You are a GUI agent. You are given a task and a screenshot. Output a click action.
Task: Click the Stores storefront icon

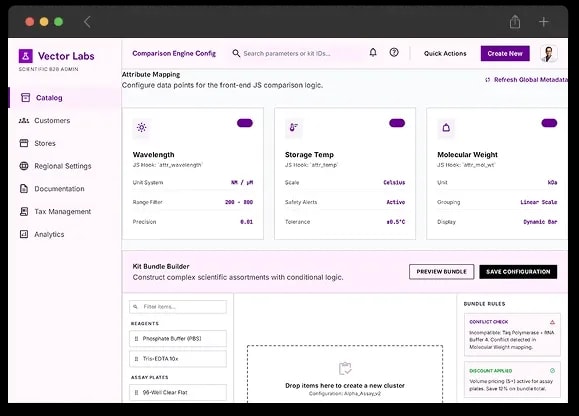(24, 143)
